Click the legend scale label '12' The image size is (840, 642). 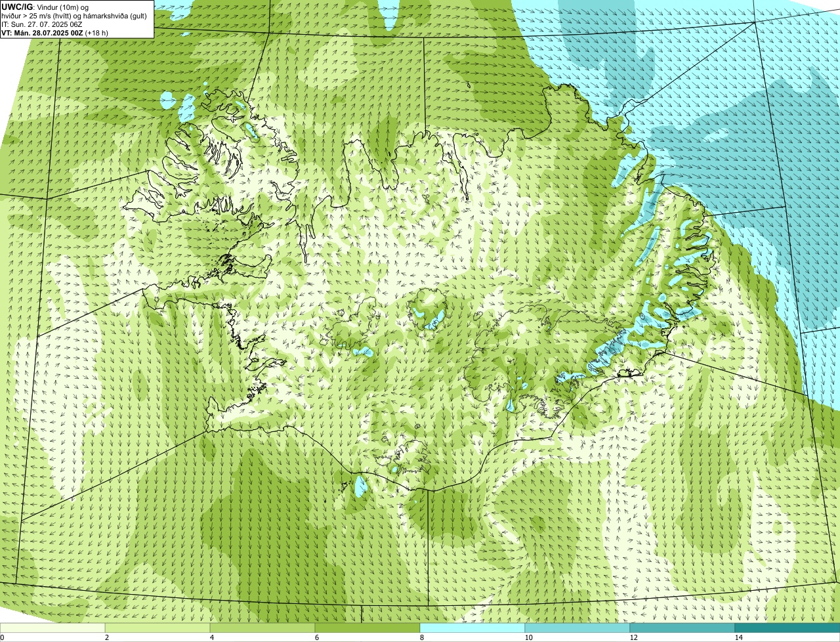click(x=633, y=637)
